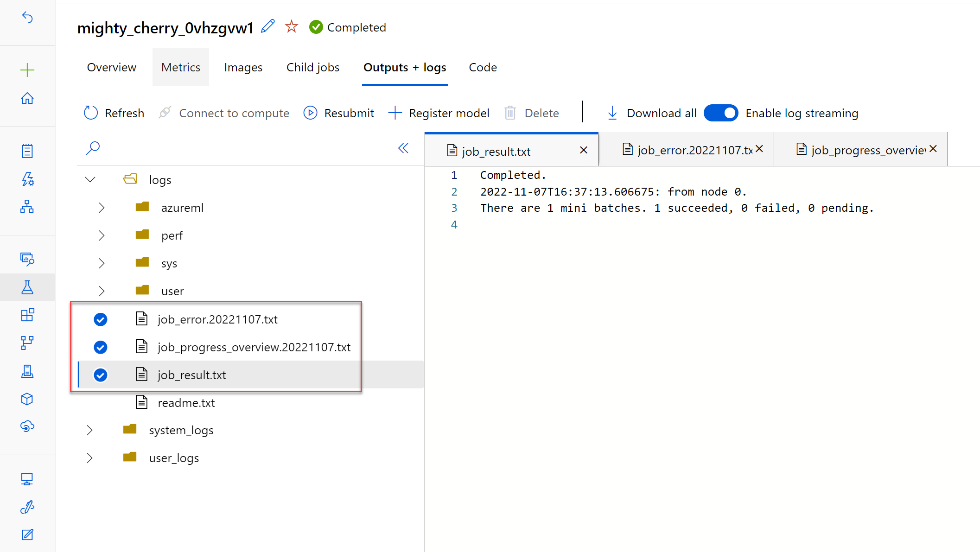This screenshot has height=552, width=980.
Task: Close the job_result.txt editor tab
Action: [584, 150]
